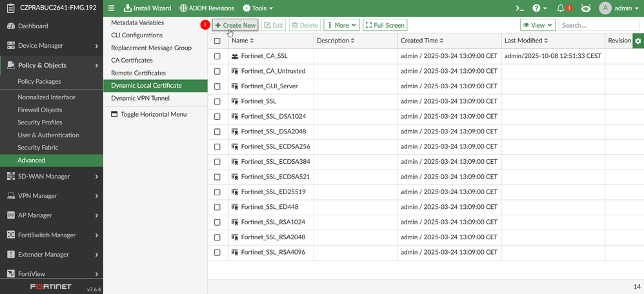644x294 pixels.
Task: Check the Fortinet_SSL_ED25519 row checkbox
Action: pos(217,191)
